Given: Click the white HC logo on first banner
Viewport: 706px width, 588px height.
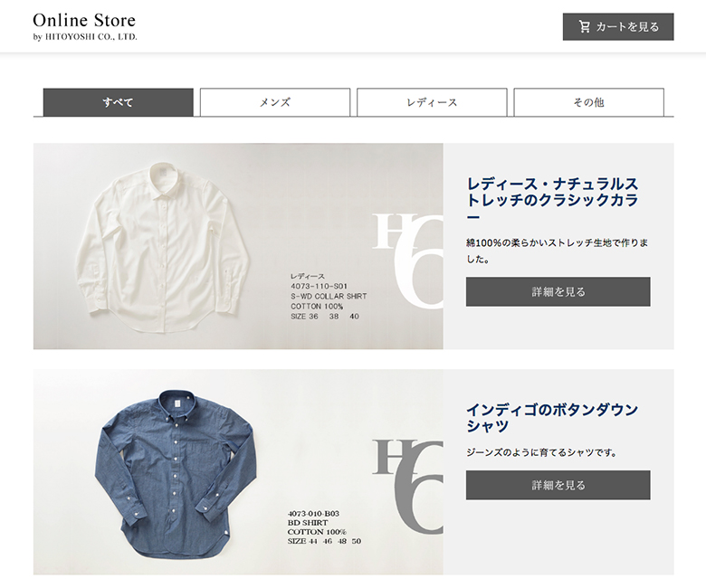Looking at the screenshot, I should click(407, 261).
